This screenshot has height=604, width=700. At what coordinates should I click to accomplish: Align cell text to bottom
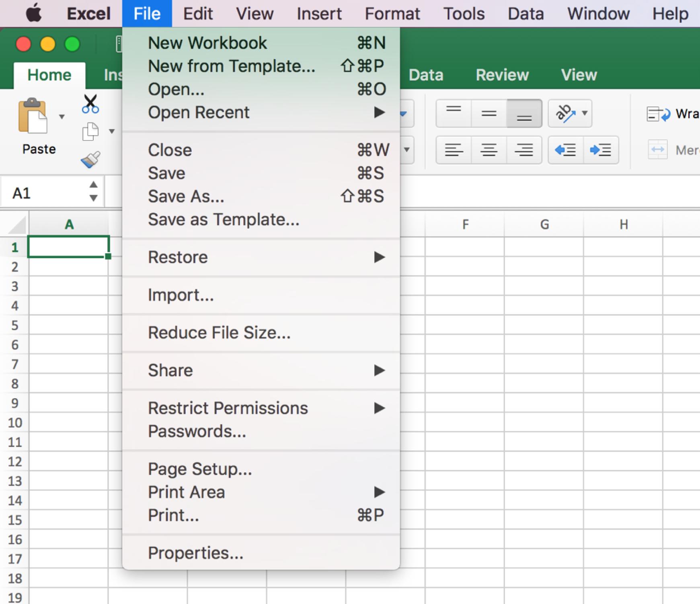(524, 113)
